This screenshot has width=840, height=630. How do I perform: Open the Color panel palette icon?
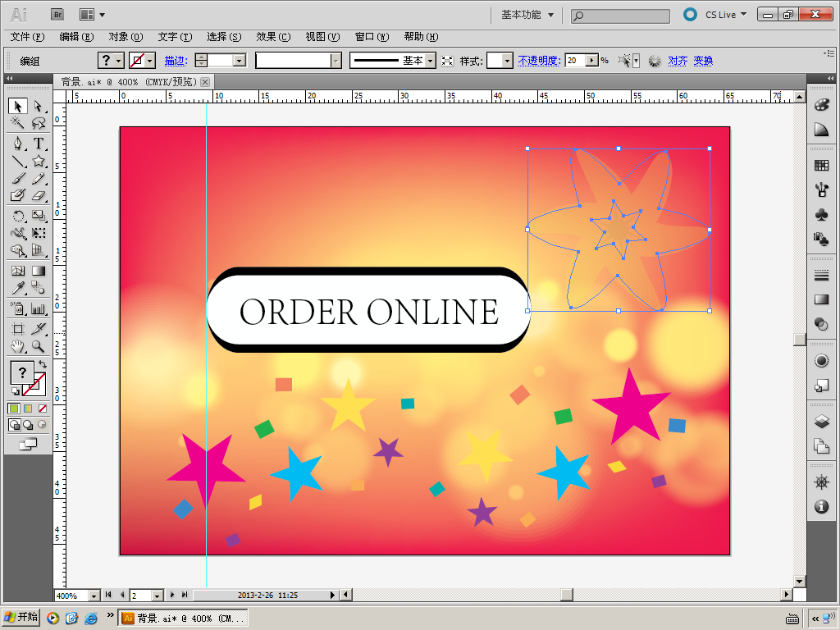click(x=821, y=104)
